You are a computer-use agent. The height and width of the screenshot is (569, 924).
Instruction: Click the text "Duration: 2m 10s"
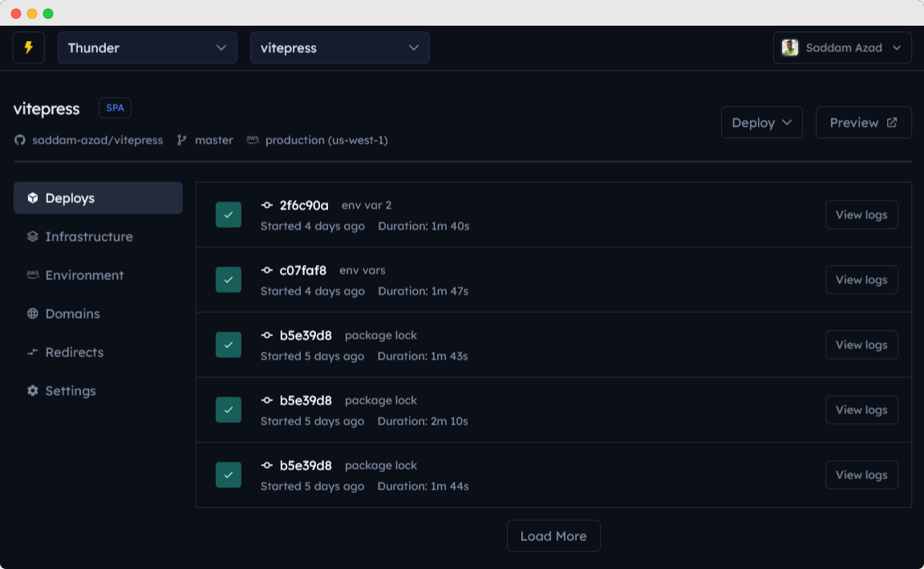point(423,421)
